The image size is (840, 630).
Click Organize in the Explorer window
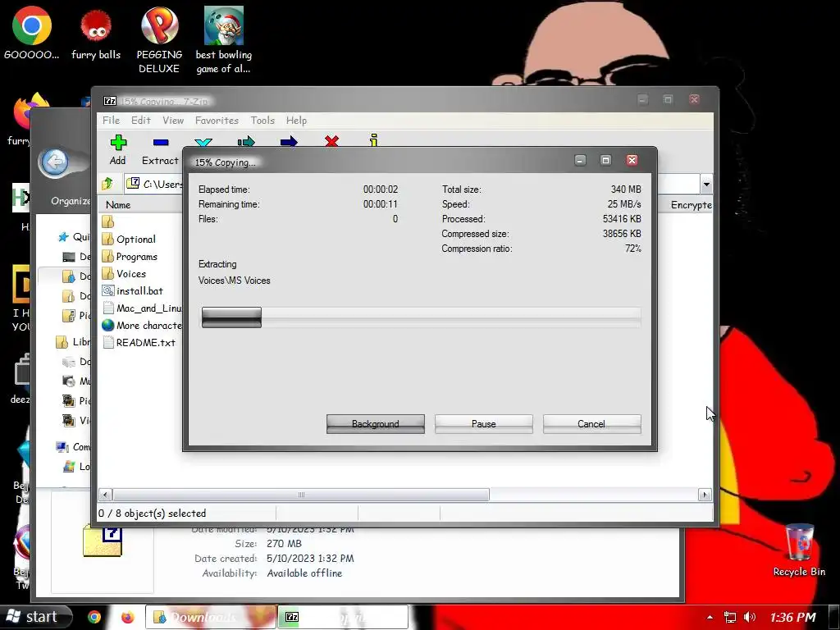71,201
